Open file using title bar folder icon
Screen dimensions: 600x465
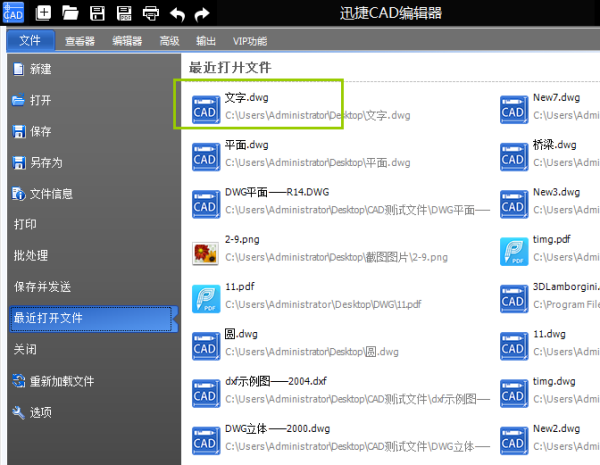click(70, 13)
